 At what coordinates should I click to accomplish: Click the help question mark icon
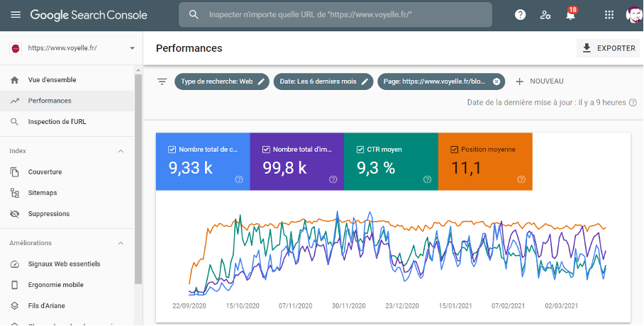tap(520, 14)
